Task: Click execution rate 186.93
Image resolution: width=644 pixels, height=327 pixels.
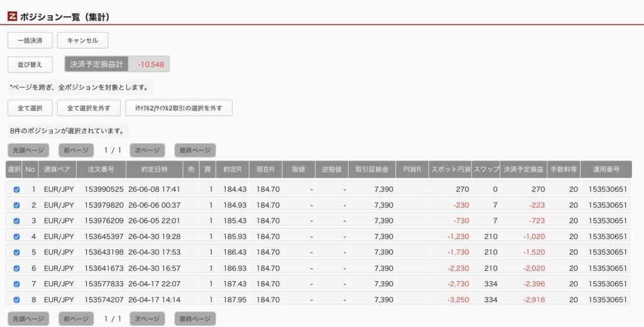Action: coord(235,269)
